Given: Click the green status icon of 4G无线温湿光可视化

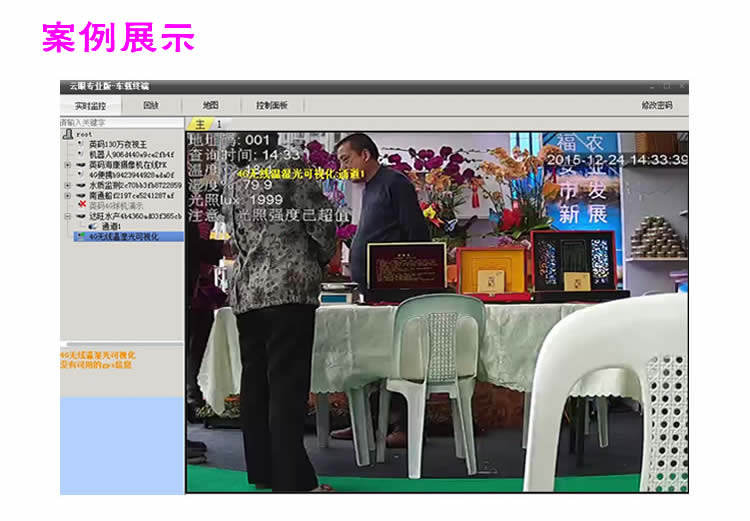Looking at the screenshot, I should (81, 236).
